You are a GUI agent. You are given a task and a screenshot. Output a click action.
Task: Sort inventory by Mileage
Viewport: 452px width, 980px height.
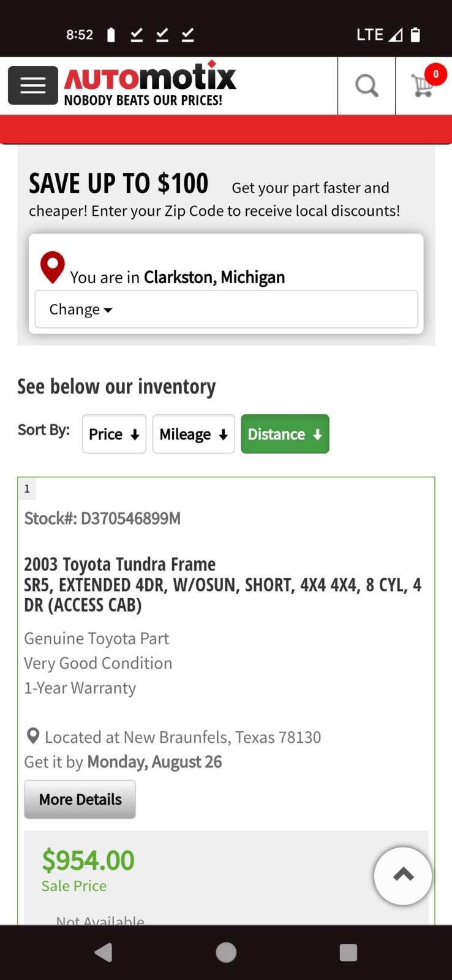pos(194,434)
